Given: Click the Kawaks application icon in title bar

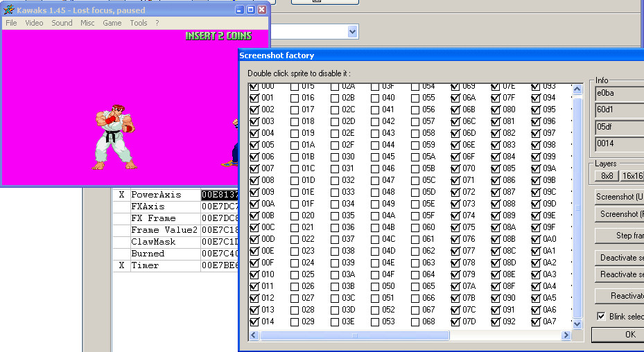Looking at the screenshot, I should pos(8,10).
